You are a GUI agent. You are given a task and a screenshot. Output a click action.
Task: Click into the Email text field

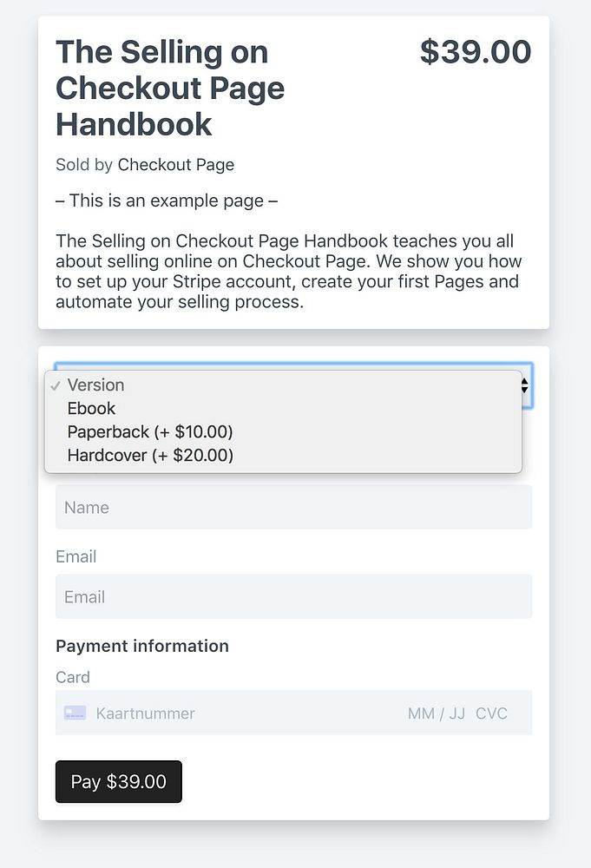293,597
